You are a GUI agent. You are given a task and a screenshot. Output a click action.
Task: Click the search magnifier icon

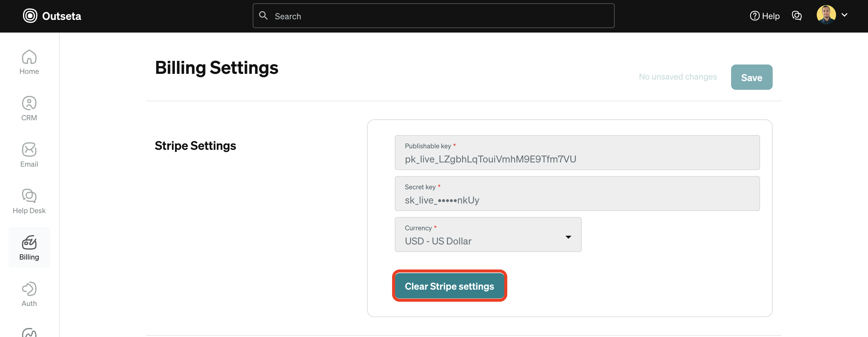263,15
